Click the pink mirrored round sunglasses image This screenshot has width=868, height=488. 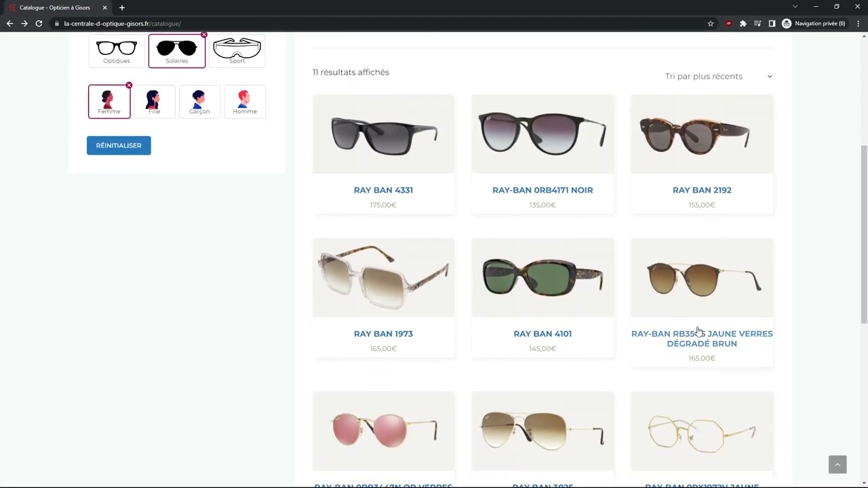383,431
